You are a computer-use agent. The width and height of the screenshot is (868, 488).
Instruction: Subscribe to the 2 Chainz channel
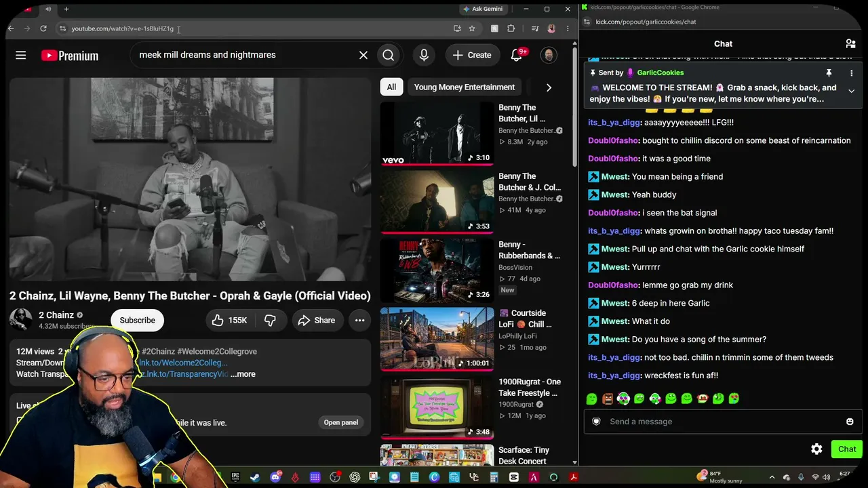click(x=137, y=320)
